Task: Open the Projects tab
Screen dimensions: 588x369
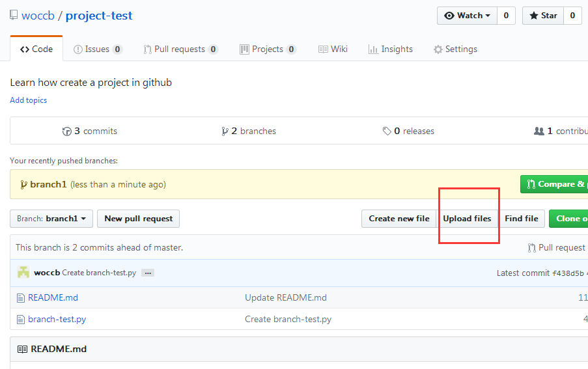Action: coord(268,49)
